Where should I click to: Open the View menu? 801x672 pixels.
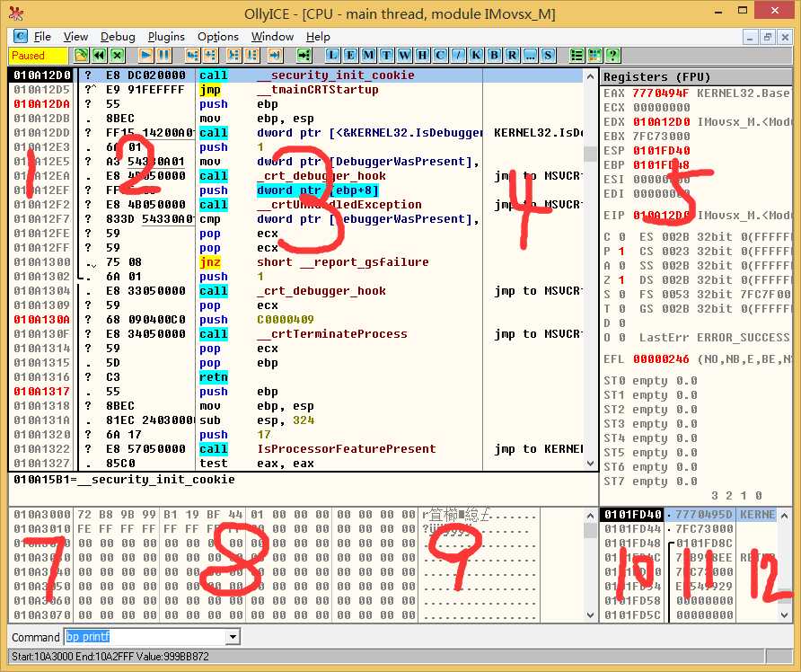pyautogui.click(x=75, y=37)
